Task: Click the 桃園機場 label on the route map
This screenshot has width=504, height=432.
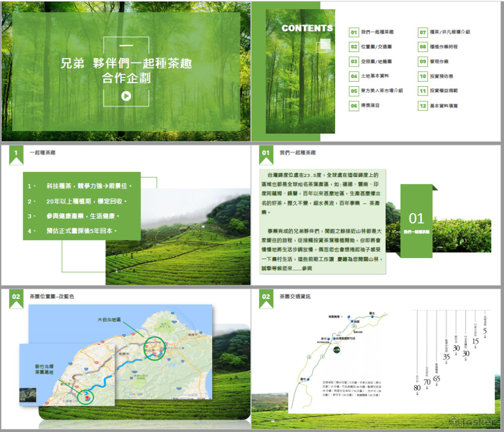Action: 334,317
